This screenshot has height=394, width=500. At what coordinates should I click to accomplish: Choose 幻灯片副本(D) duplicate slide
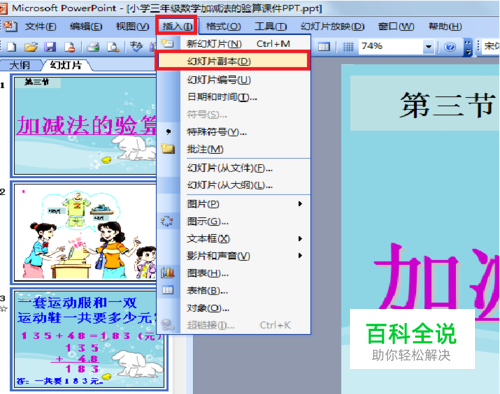coord(233,61)
